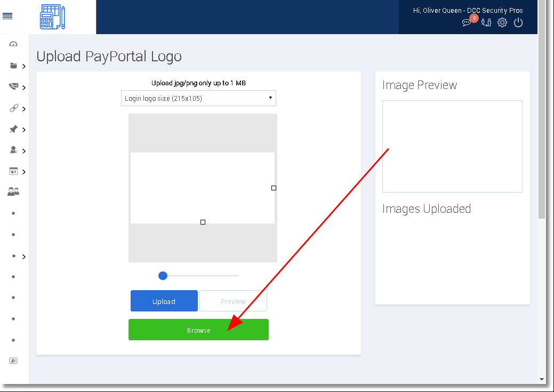Open the dashboard gauge icon

pos(13,44)
